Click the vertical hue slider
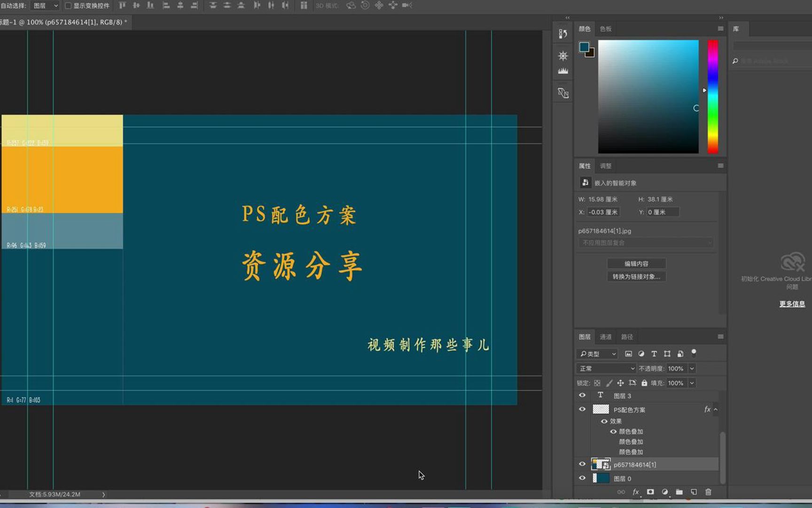The image size is (812, 508). [x=713, y=96]
